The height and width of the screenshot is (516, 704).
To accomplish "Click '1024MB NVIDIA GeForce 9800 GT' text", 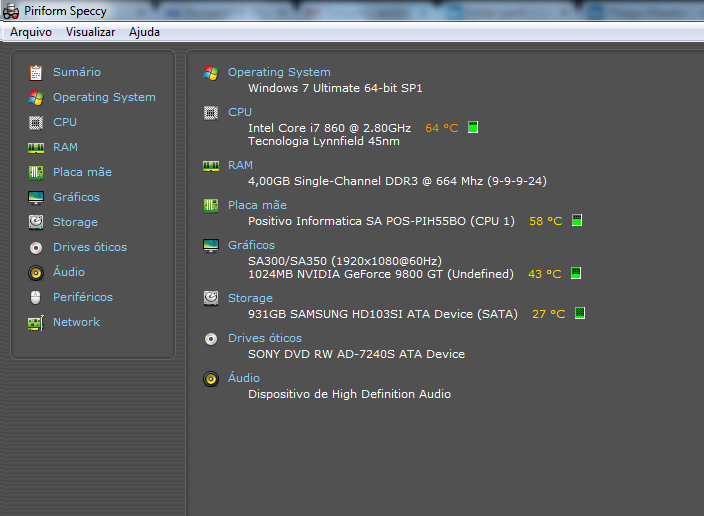I will pos(381,274).
